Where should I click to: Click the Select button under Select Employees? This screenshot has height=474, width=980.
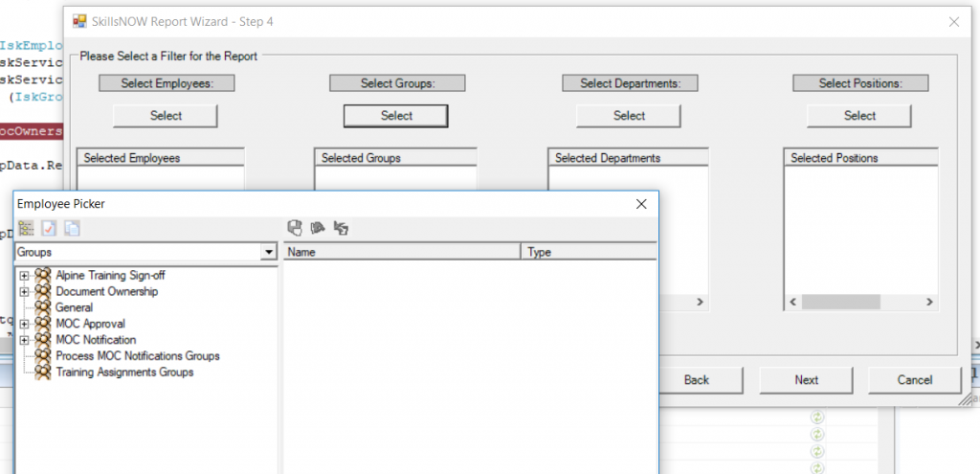pyautogui.click(x=166, y=116)
